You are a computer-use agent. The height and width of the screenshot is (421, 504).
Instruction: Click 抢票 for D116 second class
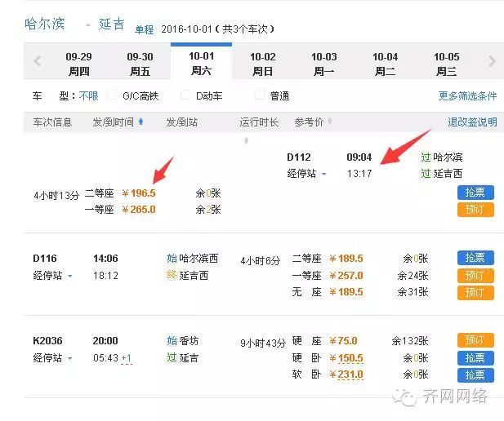coord(475,258)
